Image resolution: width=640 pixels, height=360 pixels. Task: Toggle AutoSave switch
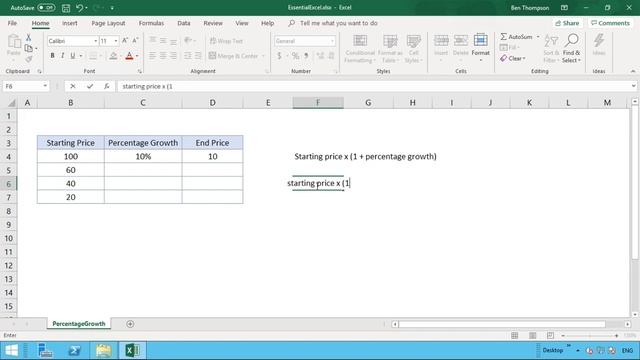click(x=46, y=8)
